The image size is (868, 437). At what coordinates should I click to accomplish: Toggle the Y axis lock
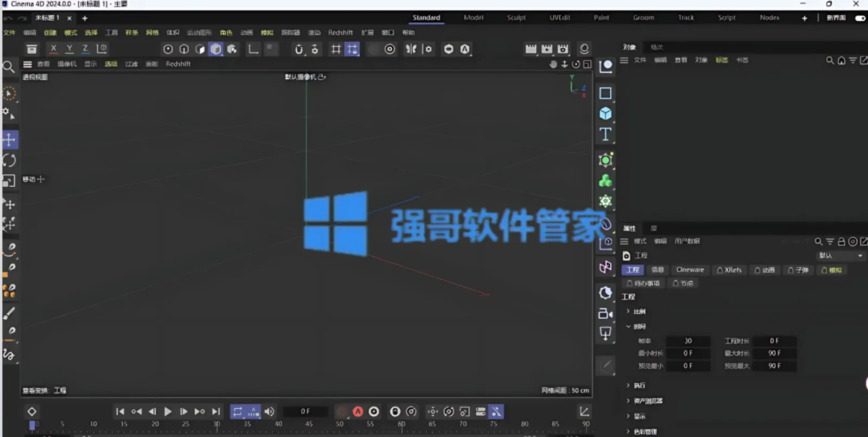pos(69,49)
